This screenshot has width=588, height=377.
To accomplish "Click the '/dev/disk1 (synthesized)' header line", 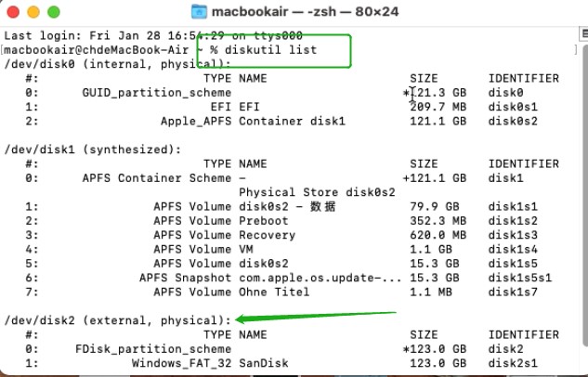I will [x=93, y=149].
